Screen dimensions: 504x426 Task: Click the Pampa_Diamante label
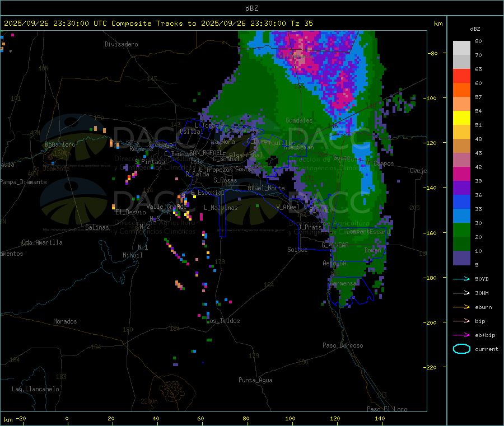(x=23, y=182)
